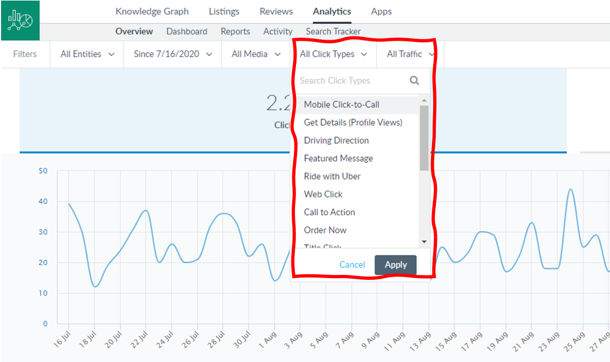Click the search magnifier icon in Click Types
Screen dimensions: 610x362
pos(414,80)
